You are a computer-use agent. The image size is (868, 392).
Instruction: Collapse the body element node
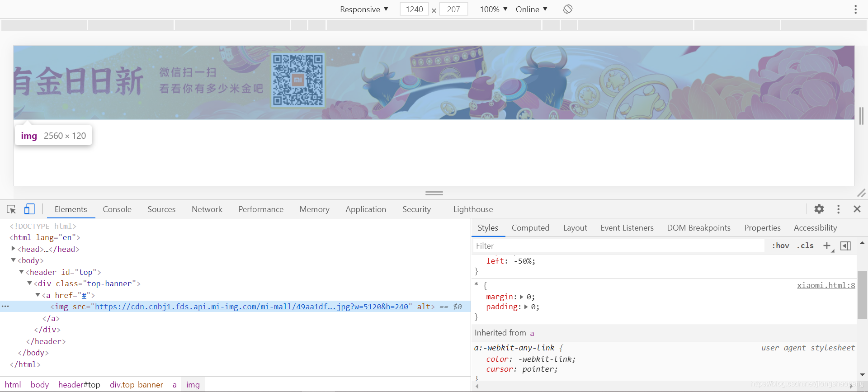(13, 260)
